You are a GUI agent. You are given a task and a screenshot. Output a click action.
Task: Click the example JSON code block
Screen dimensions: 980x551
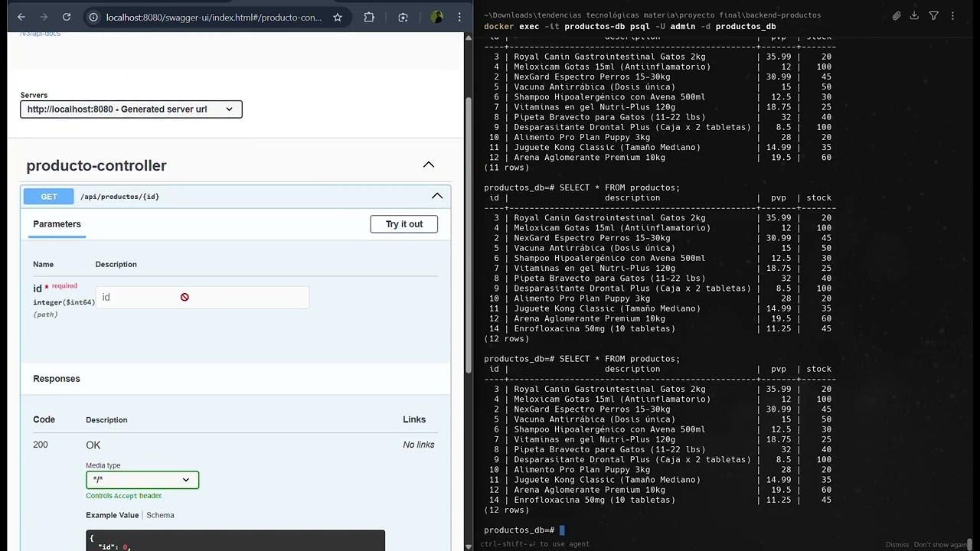[235, 540]
